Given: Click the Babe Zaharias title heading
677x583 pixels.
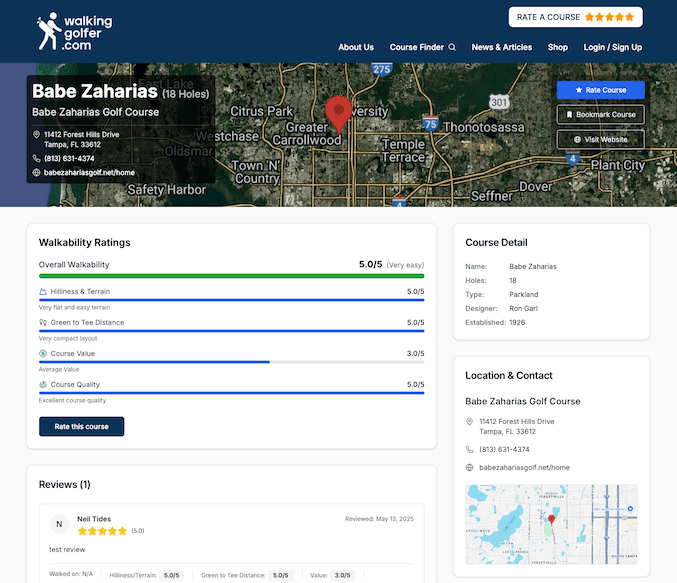Looking at the screenshot, I should tap(95, 91).
